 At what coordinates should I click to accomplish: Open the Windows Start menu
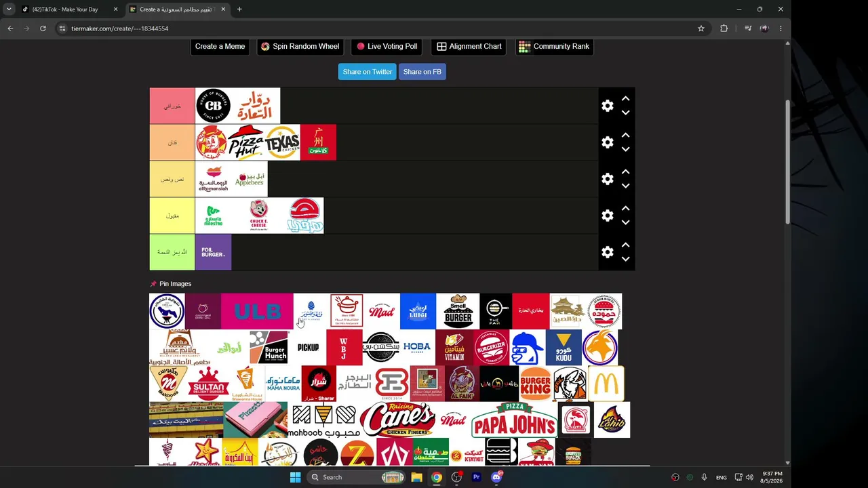(x=295, y=477)
